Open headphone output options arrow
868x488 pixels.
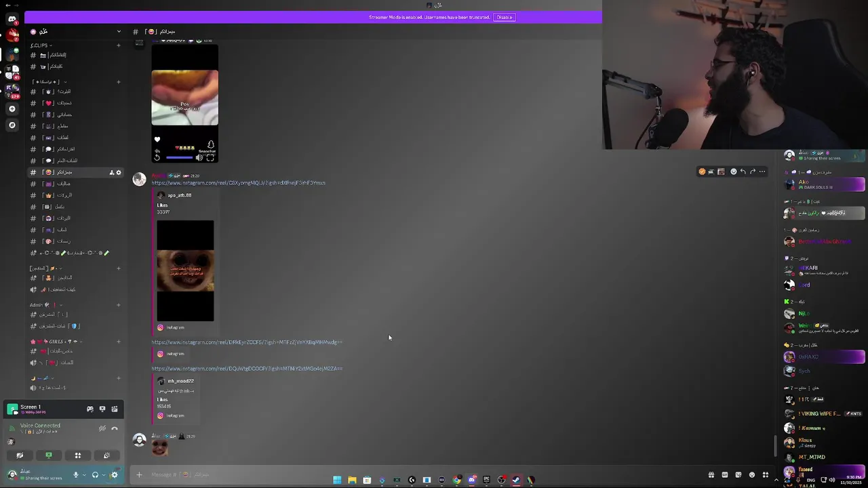[103, 474]
